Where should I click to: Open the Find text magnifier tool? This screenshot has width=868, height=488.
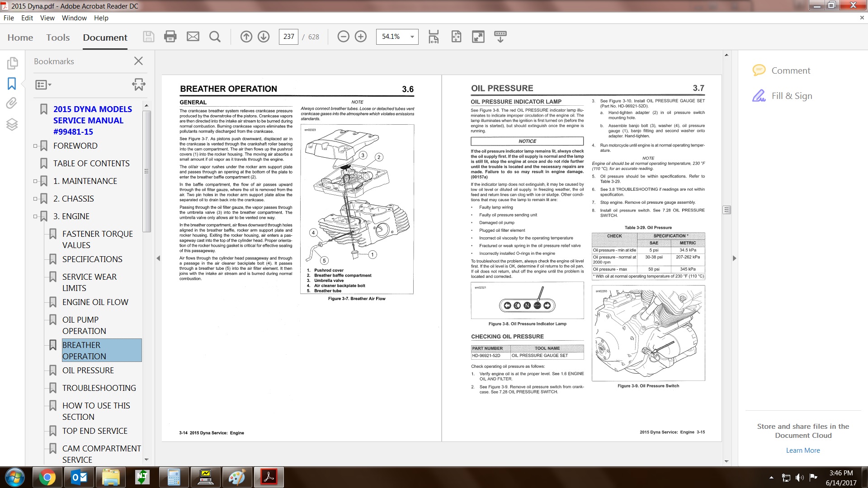(x=215, y=37)
